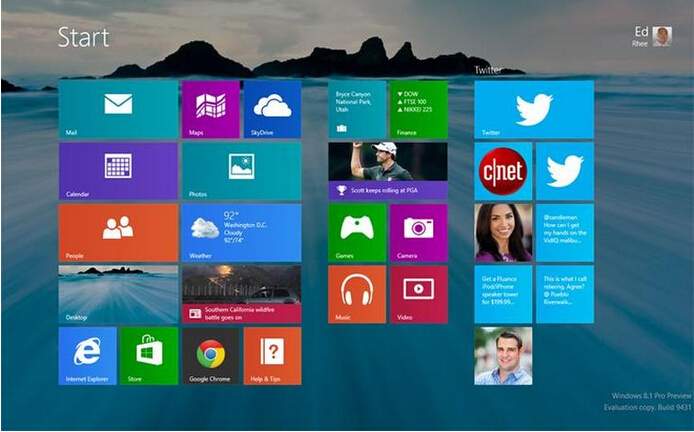Open the large Twitter tile
Viewport: 694px width, 432px height.
point(533,109)
